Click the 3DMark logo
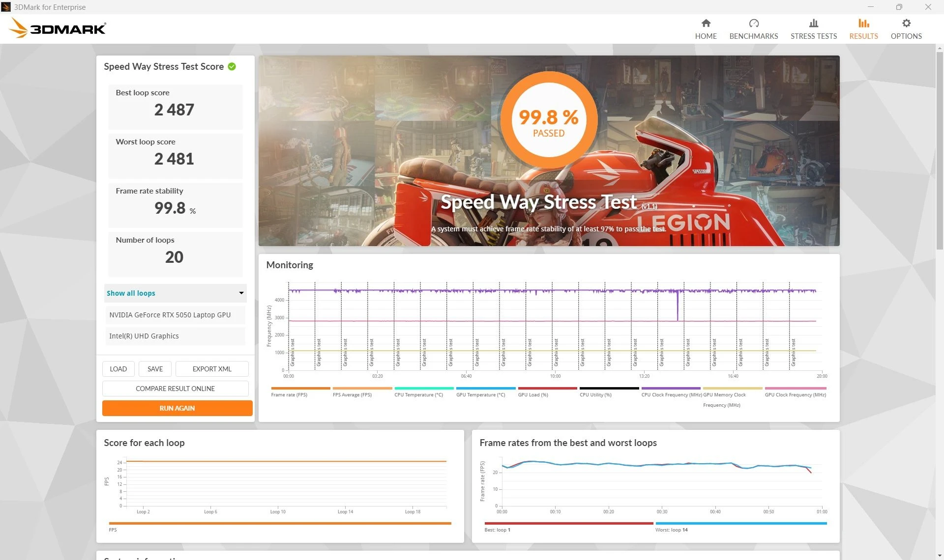 58,28
